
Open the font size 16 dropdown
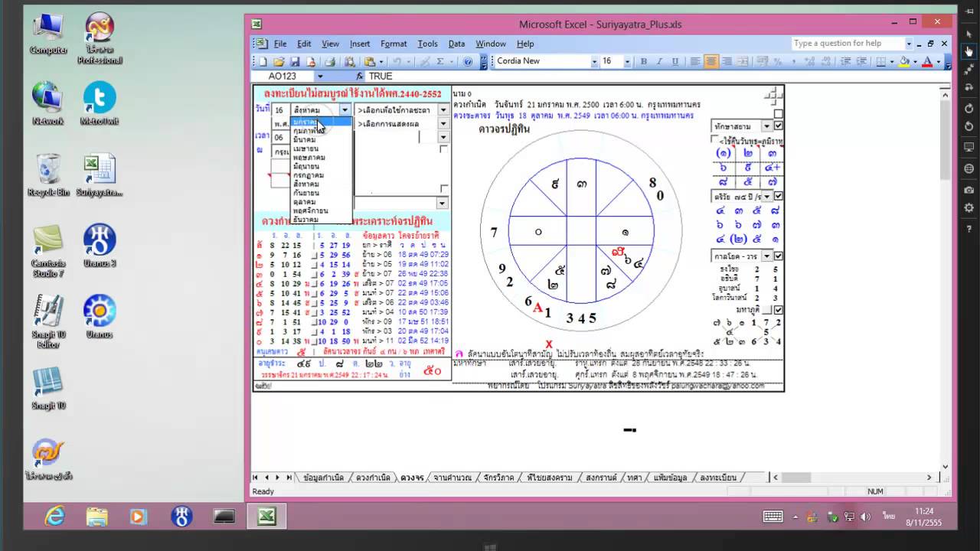click(626, 61)
